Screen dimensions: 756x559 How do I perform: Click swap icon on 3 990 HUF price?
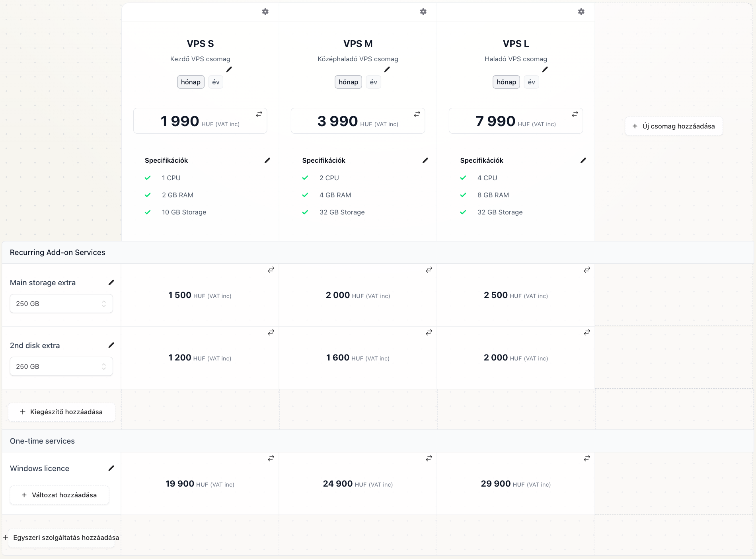(417, 114)
